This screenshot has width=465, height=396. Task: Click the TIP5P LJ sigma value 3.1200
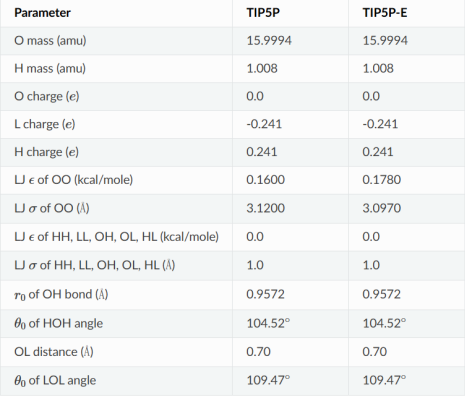point(266,208)
